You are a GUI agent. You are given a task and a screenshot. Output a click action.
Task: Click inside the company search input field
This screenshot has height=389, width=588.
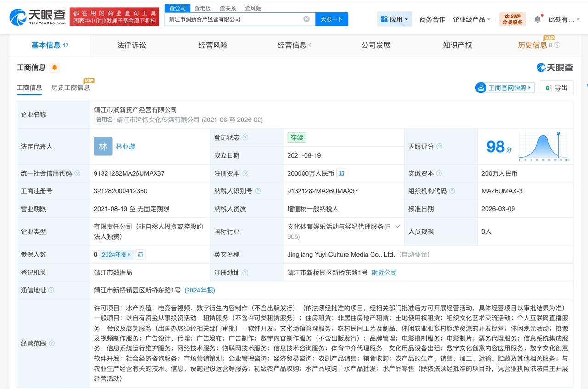click(239, 19)
